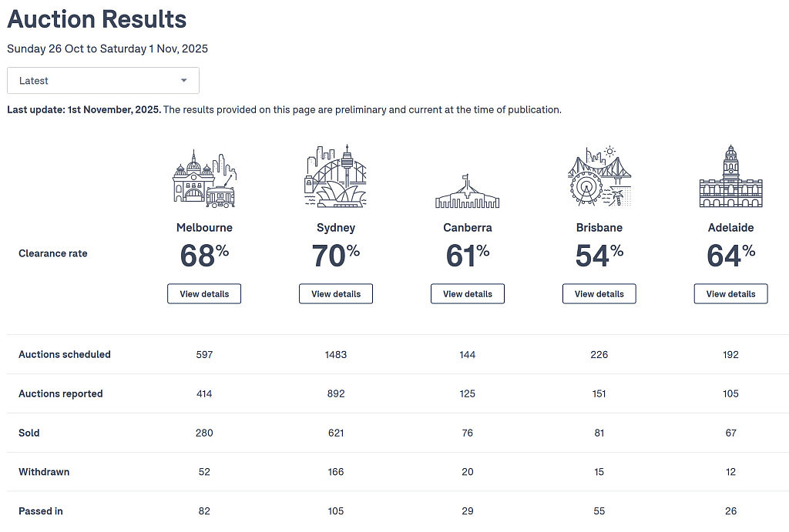Select the Auctions scheduled row label
Screen dimensions: 789x532
(x=65, y=354)
